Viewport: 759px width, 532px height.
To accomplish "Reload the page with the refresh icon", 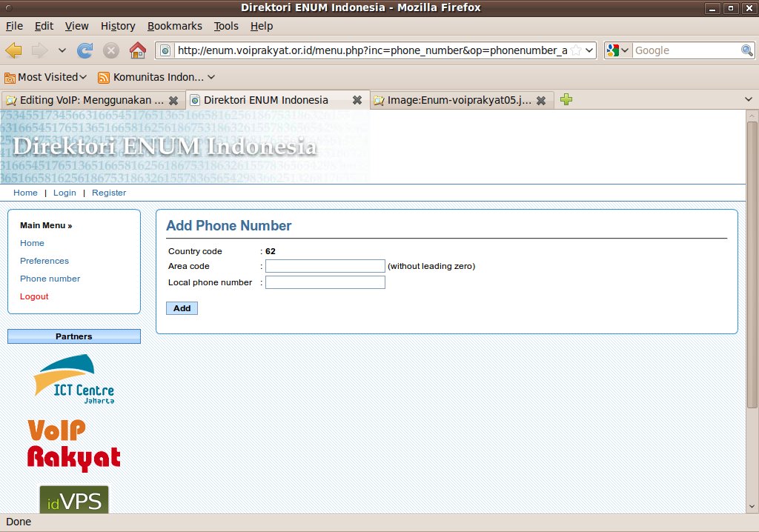I will click(x=85, y=50).
